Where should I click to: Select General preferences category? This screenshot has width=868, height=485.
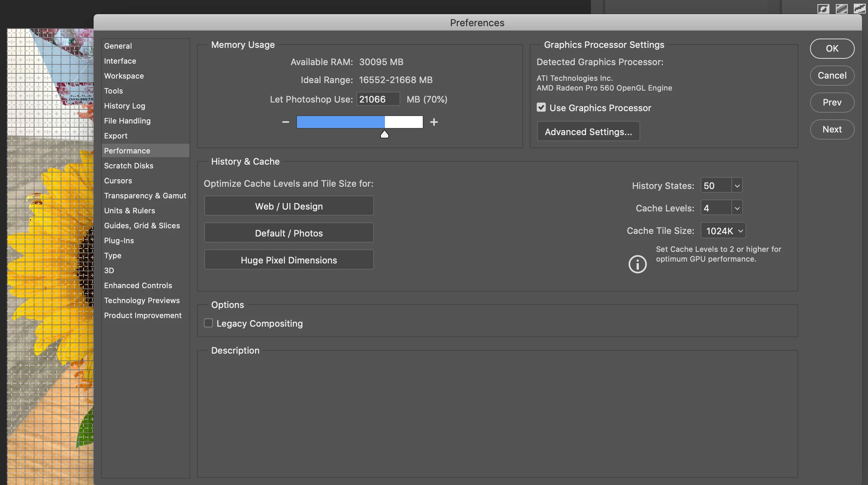tap(145, 46)
